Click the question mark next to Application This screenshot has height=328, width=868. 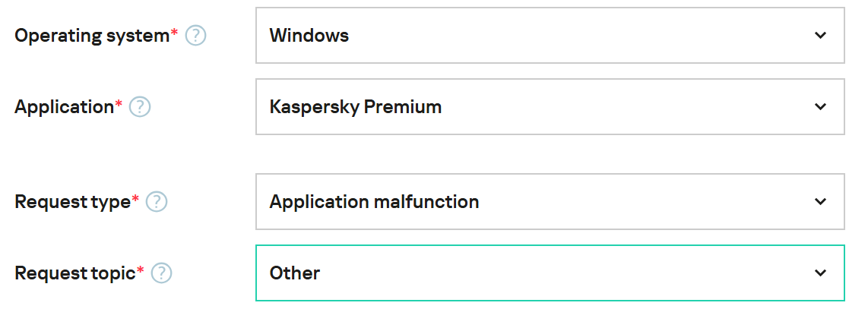pos(140,107)
